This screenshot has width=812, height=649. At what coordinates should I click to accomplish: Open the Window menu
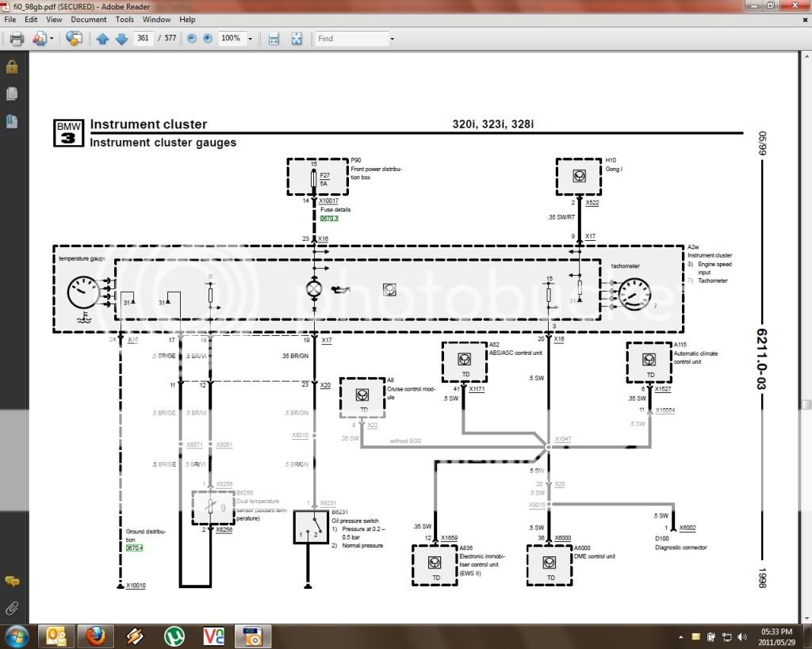[x=156, y=19]
